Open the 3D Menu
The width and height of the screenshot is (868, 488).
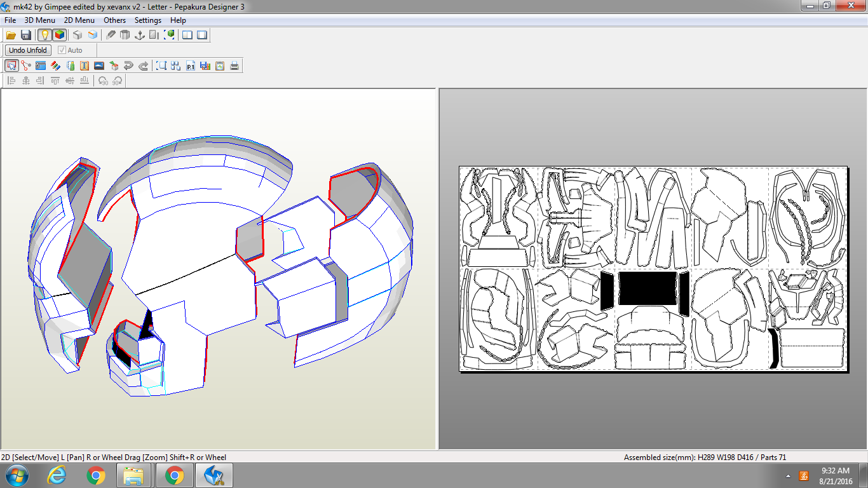tap(40, 20)
